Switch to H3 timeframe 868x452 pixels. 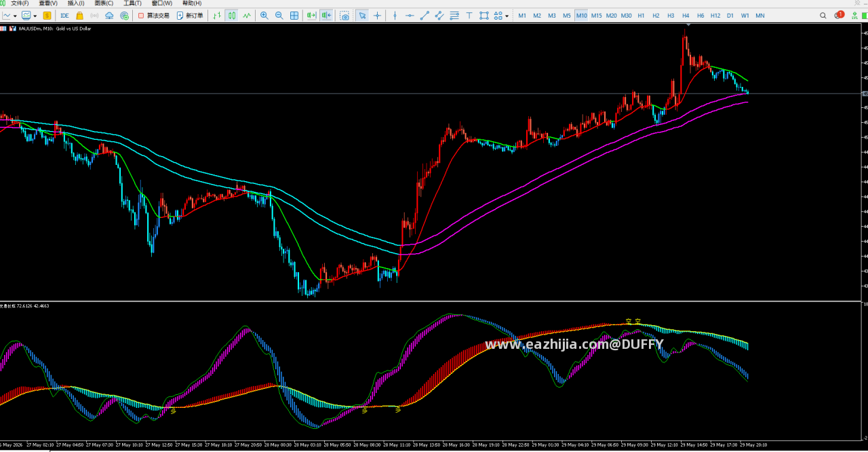671,16
